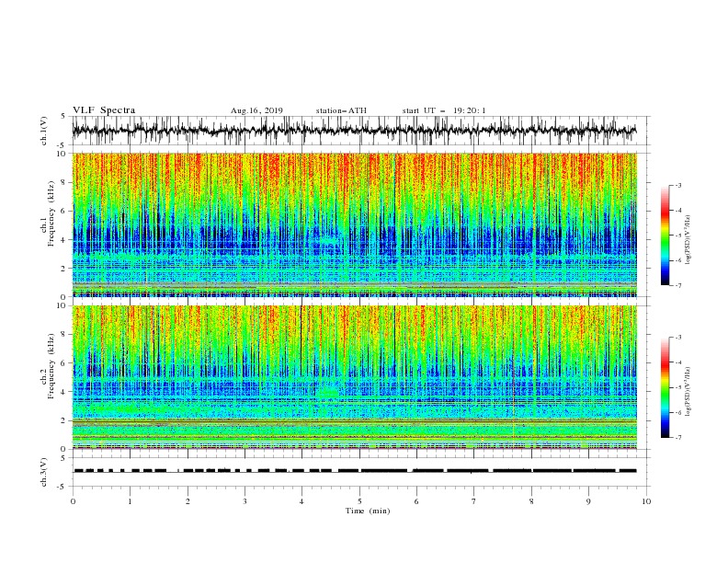Click time axis tick label "8" below ch.3 panel
The image size is (728, 563).
point(531,501)
